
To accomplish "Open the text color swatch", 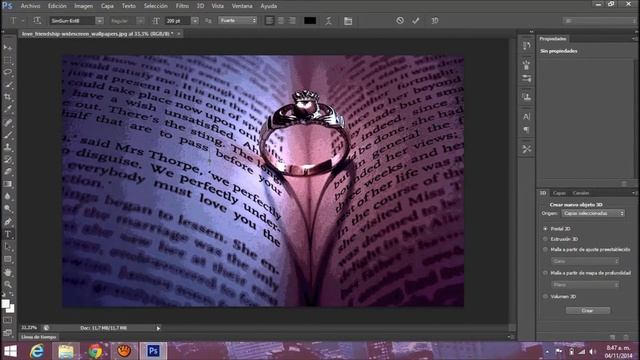I will [310, 20].
